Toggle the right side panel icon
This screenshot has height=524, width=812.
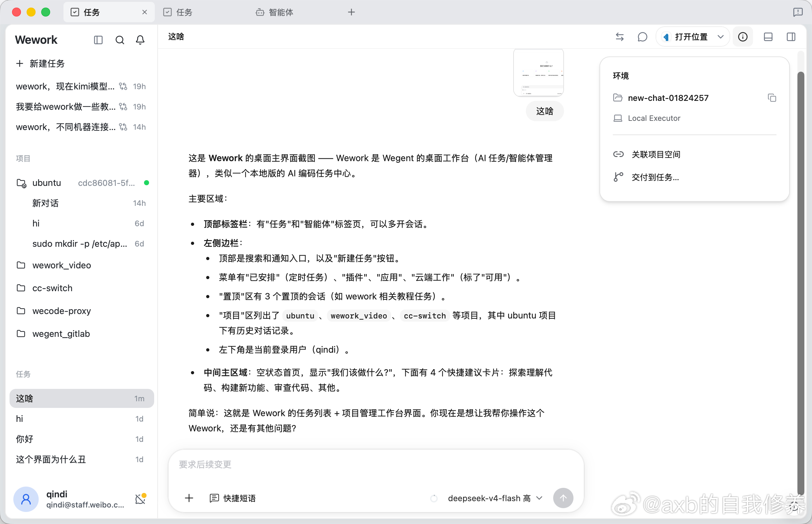coord(791,37)
